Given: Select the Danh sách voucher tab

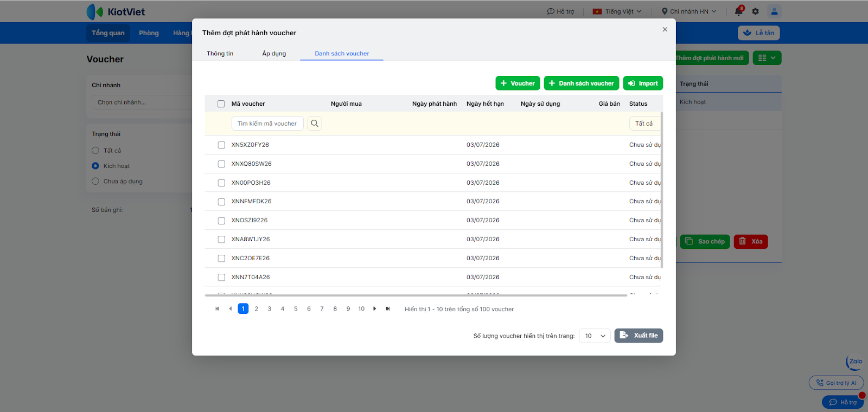Looking at the screenshot, I should pyautogui.click(x=342, y=54).
